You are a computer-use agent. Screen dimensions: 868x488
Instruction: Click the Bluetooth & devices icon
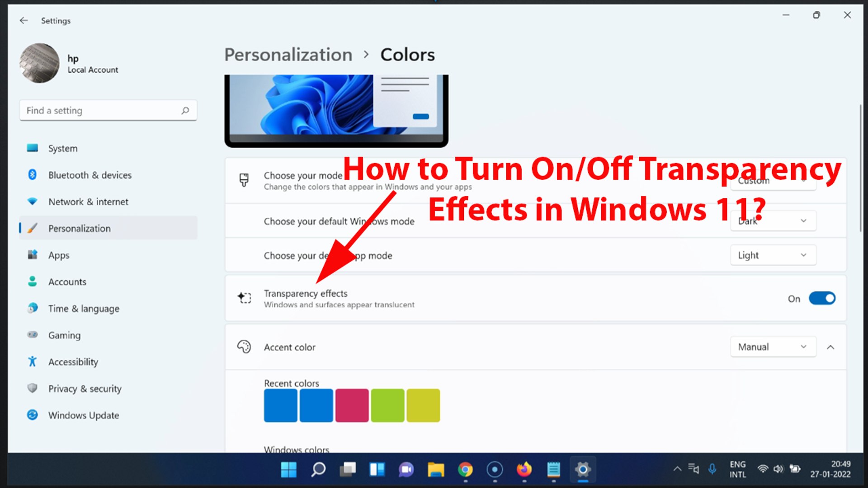click(32, 175)
